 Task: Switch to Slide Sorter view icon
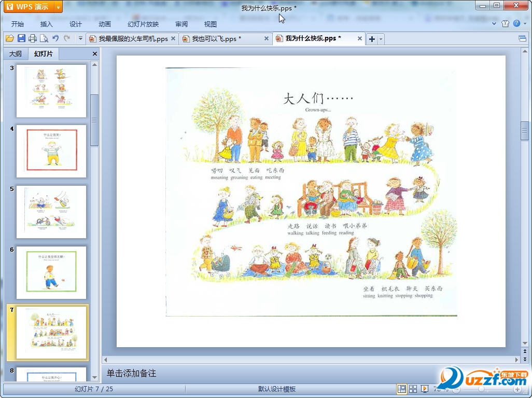point(413,389)
